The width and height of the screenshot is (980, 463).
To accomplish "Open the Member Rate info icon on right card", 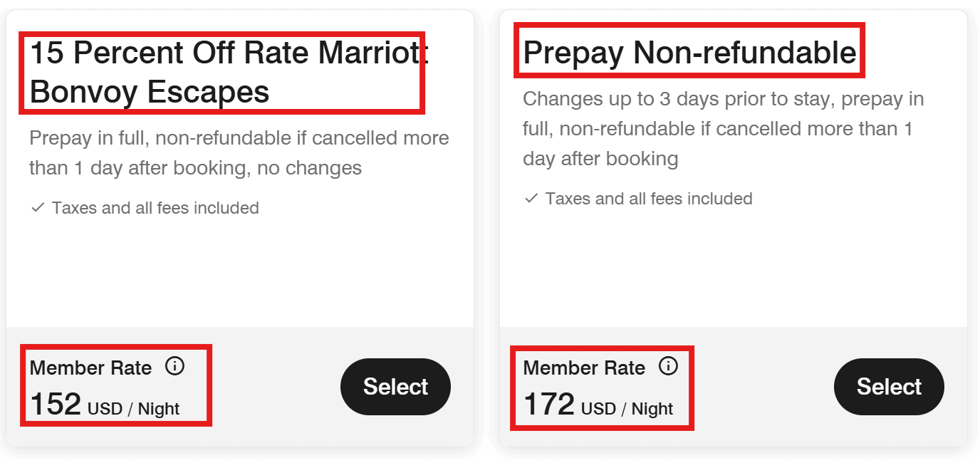I will coord(668,367).
